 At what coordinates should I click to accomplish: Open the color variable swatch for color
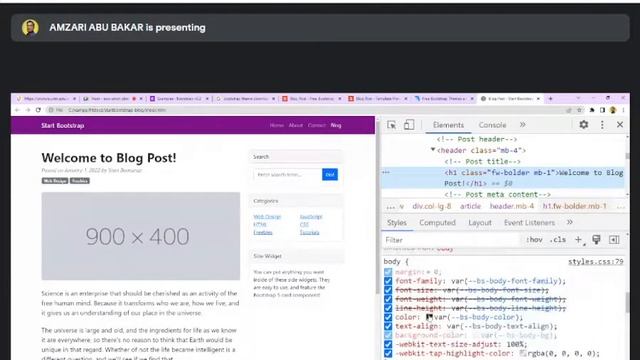click(x=429, y=317)
